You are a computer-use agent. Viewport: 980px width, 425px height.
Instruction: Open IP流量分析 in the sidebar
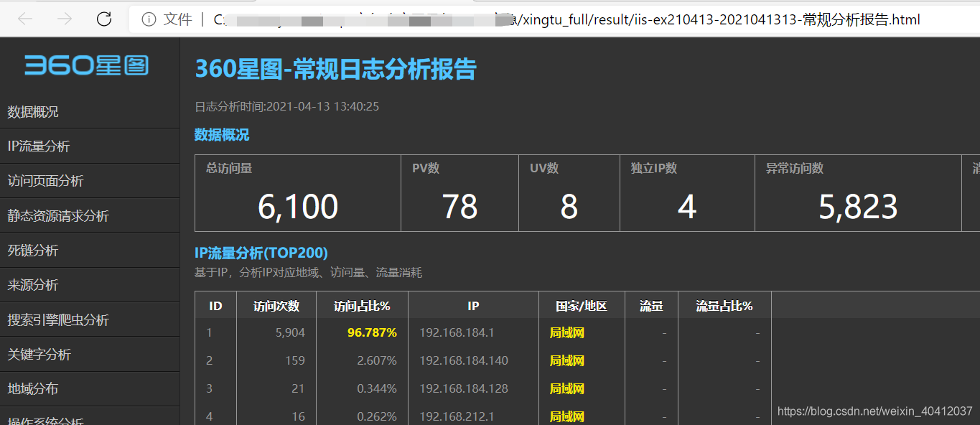click(90, 146)
